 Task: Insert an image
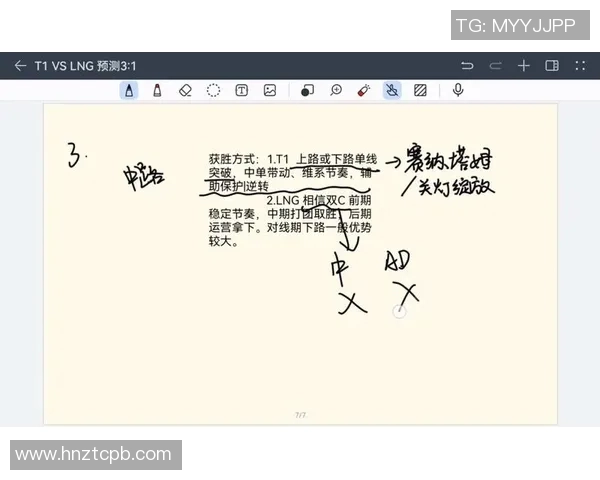269,90
